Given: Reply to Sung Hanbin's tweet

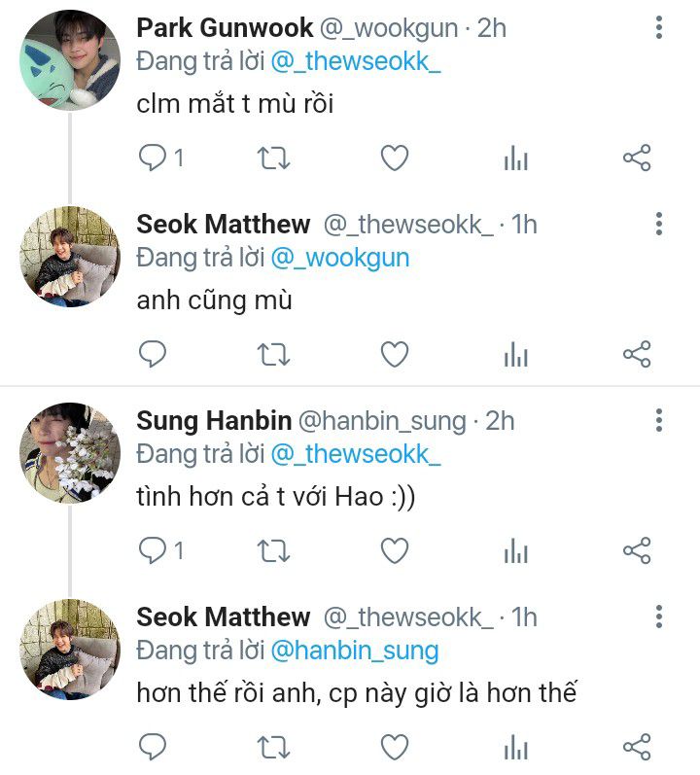Looking at the screenshot, I should point(153,550).
